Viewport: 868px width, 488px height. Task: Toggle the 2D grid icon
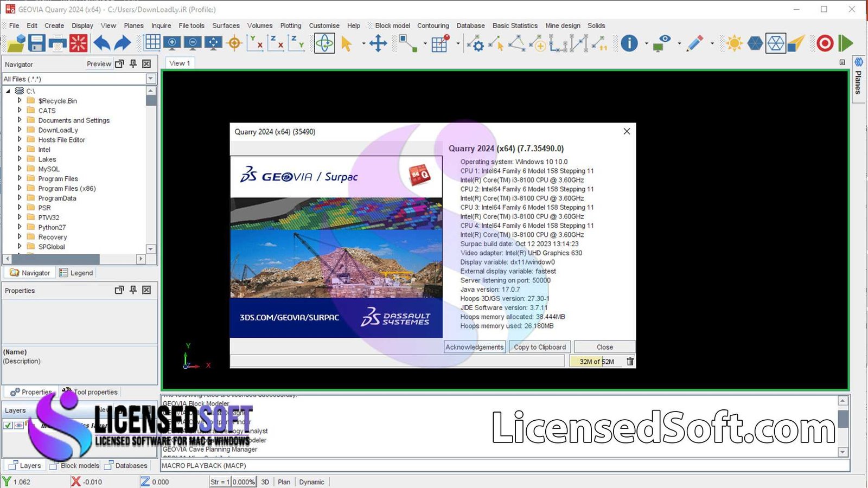(152, 43)
